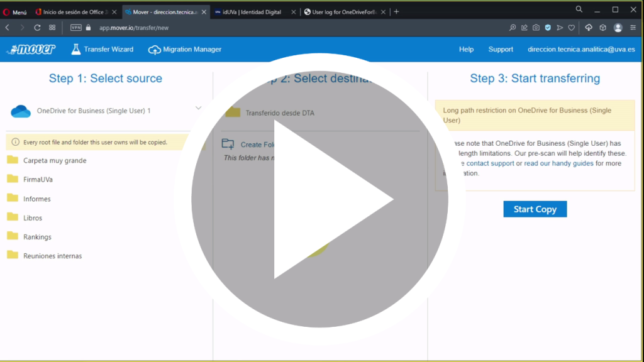Click the VPN badge in address bar
644x362 pixels.
(77, 28)
